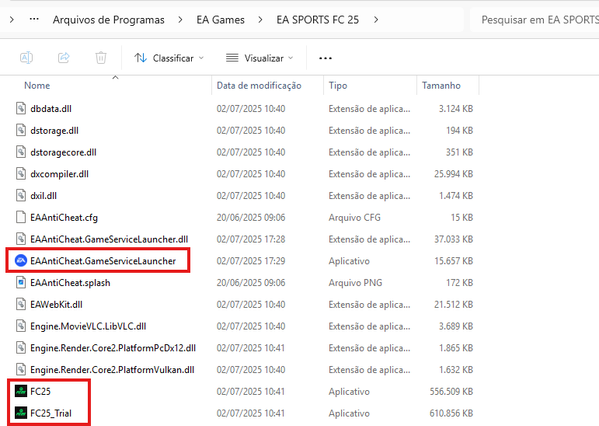Click the dxil.dll file name

[x=44, y=196]
